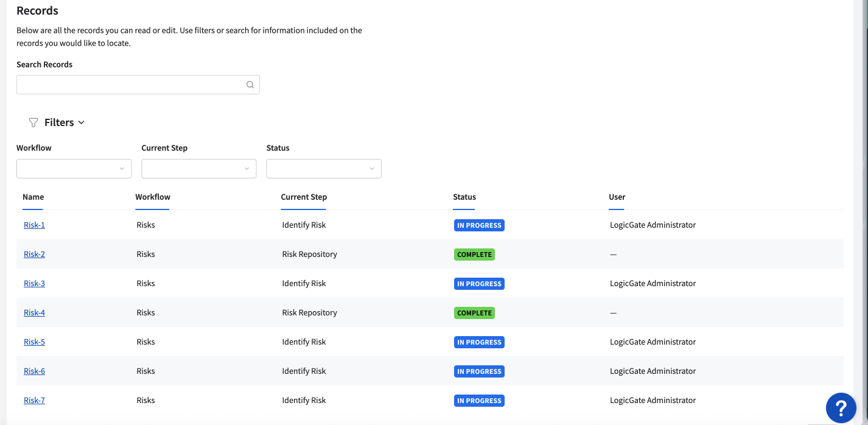Open the help question mark button
868x425 pixels.
click(x=841, y=407)
